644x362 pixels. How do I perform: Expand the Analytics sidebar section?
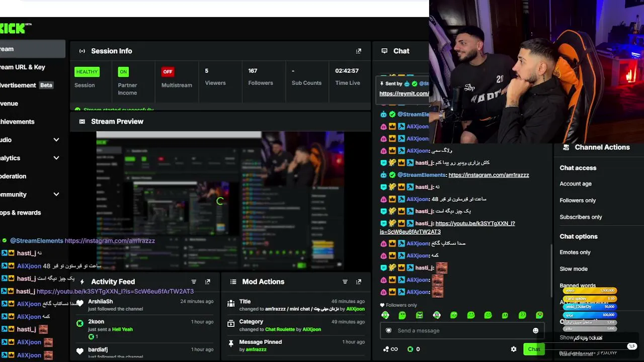coord(56,158)
